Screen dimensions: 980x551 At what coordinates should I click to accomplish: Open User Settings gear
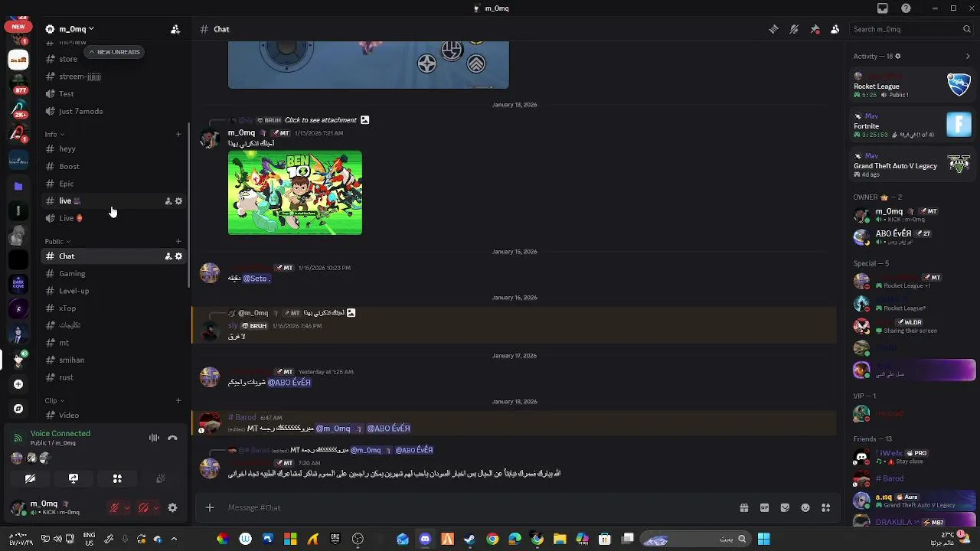[172, 507]
